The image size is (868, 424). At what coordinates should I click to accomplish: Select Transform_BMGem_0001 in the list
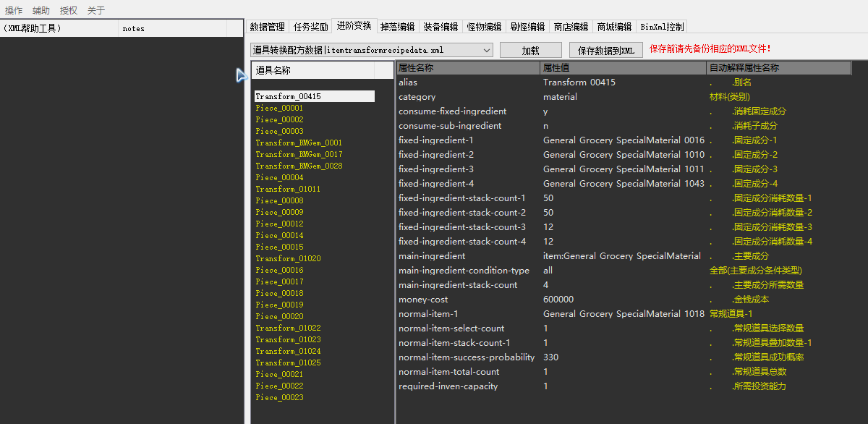(299, 143)
